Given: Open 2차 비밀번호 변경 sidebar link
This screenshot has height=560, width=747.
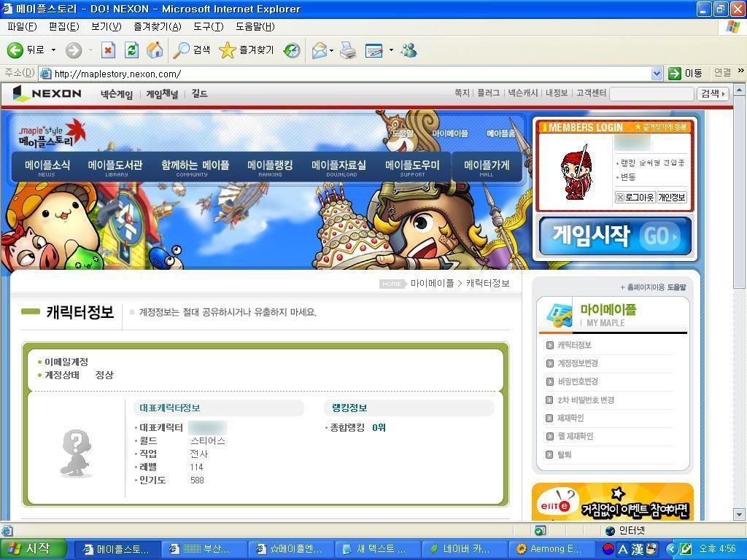Looking at the screenshot, I should pyautogui.click(x=586, y=400).
